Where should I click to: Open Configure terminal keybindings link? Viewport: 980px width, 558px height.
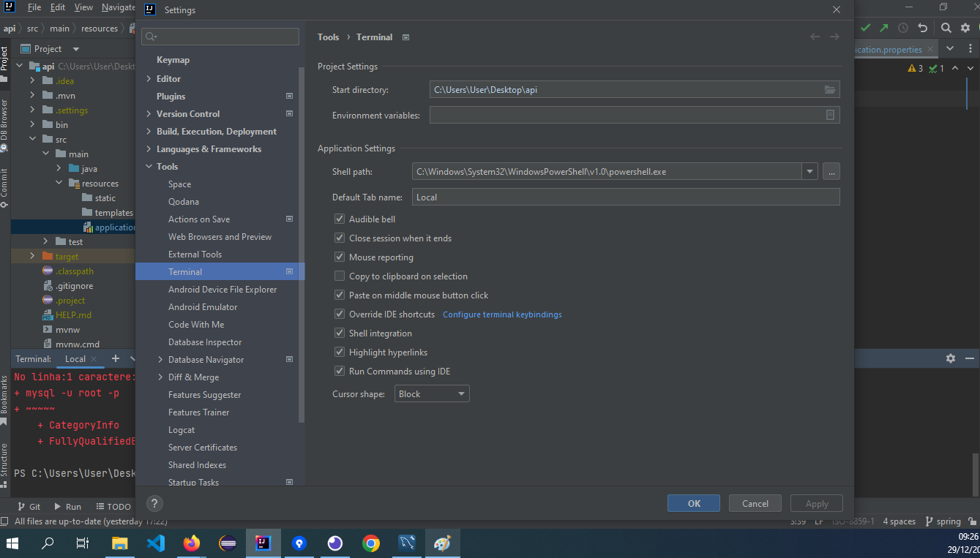[502, 314]
